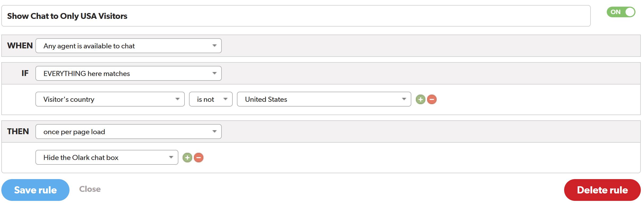Save the rule
The width and height of the screenshot is (644, 203).
pos(36,190)
